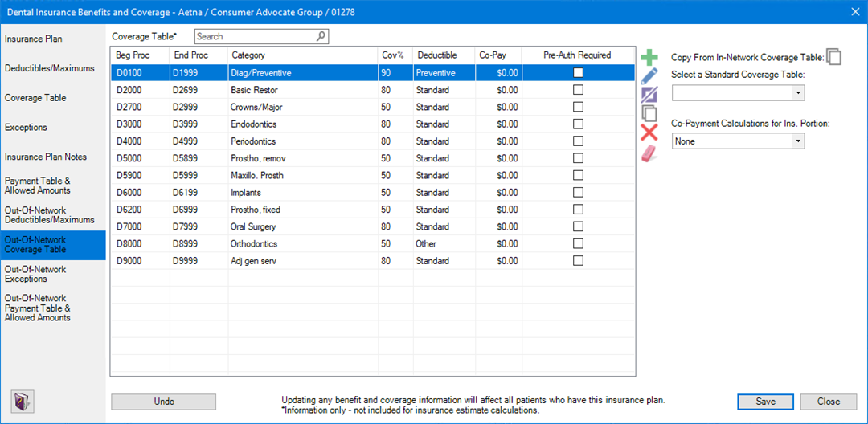Viewport: 868px width, 424px height.
Task: Tick Pre-Auth Required for Implants row
Action: (578, 193)
